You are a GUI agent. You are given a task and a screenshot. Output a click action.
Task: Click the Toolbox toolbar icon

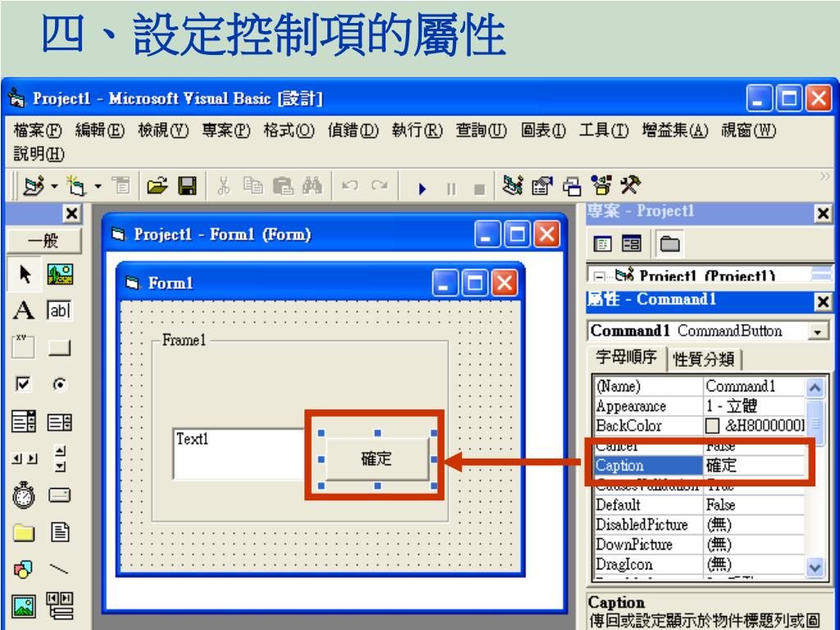coord(631,185)
